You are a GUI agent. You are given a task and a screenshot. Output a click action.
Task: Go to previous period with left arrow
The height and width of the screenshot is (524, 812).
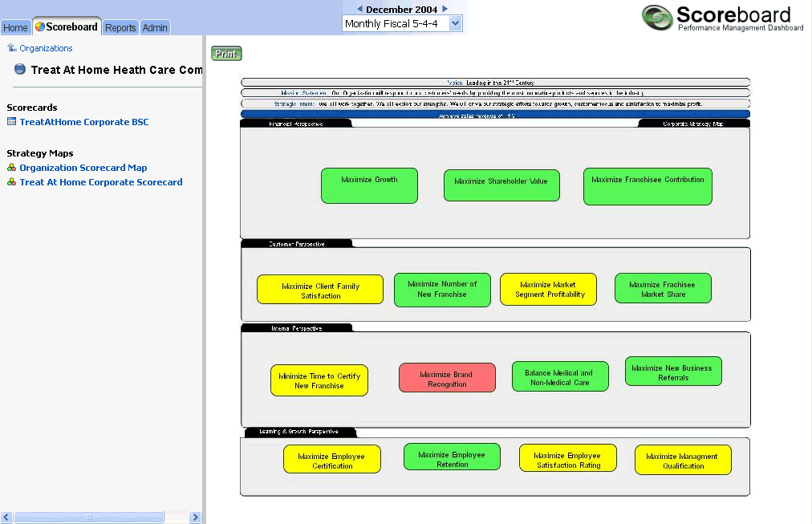tap(359, 9)
